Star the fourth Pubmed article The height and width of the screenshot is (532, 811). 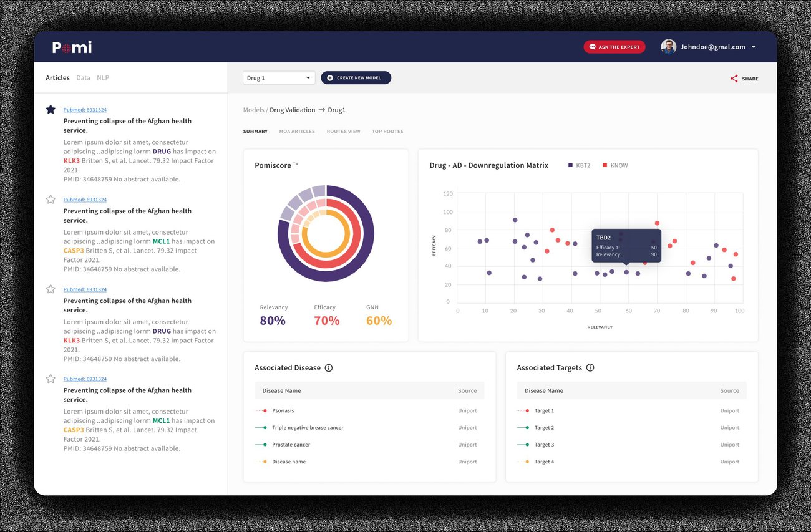[x=51, y=379]
